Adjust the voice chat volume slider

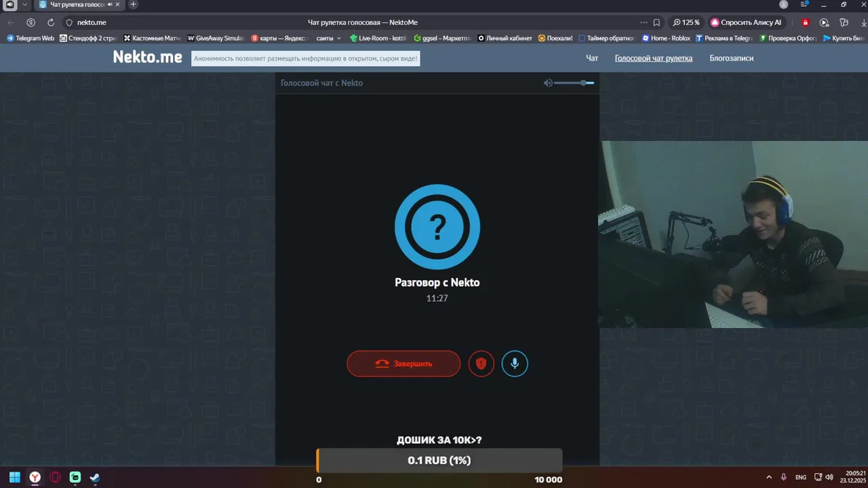pos(574,83)
